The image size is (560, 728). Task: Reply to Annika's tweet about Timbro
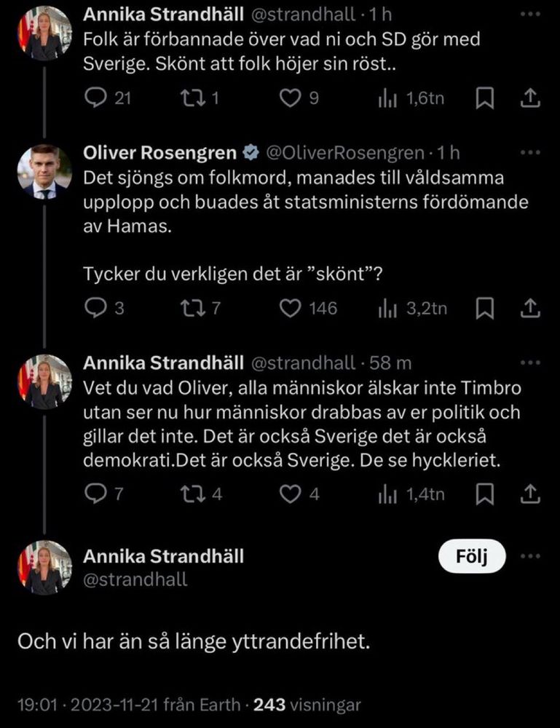[95, 494]
